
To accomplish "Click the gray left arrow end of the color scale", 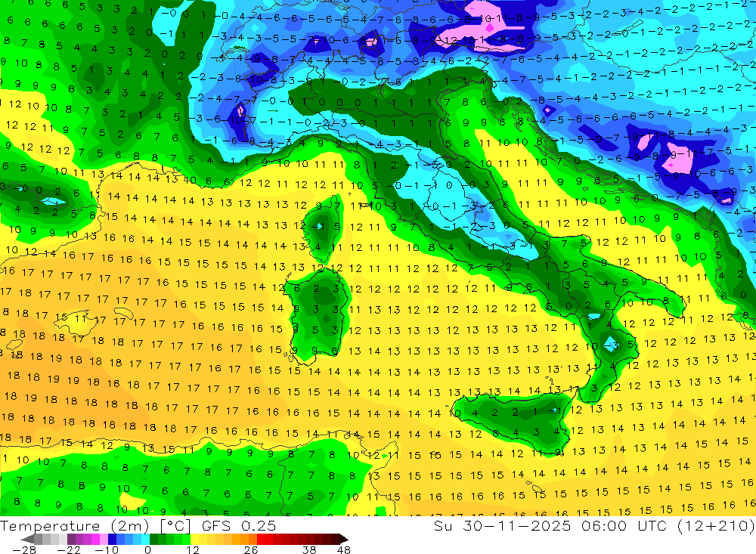I will click(28, 539).
